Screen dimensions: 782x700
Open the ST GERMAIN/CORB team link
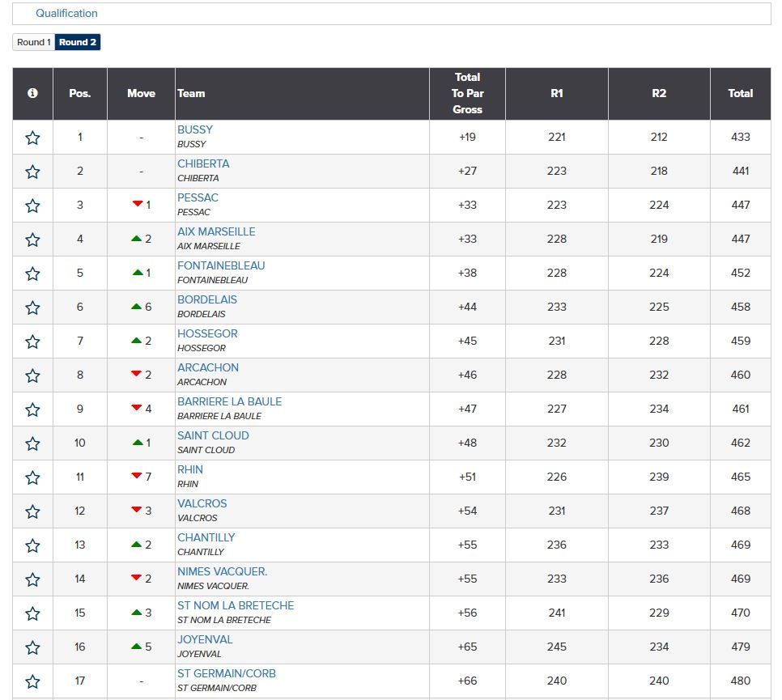point(227,673)
